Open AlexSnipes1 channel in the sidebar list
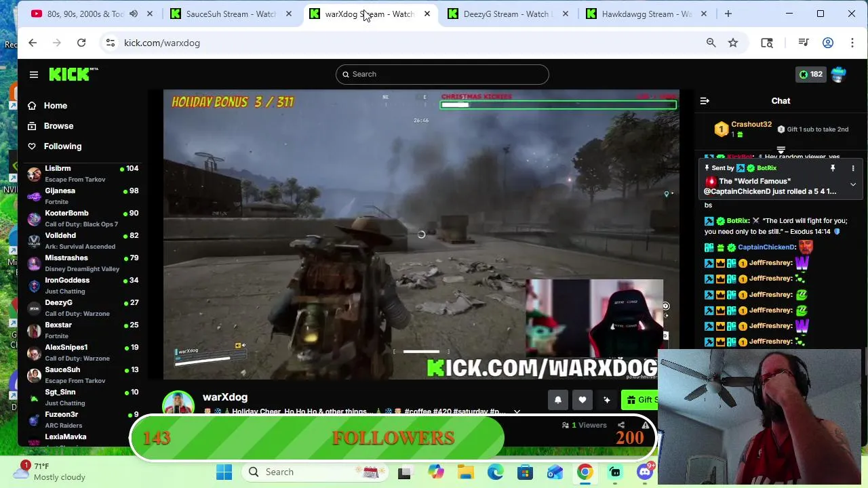The height and width of the screenshot is (488, 868). point(82,352)
